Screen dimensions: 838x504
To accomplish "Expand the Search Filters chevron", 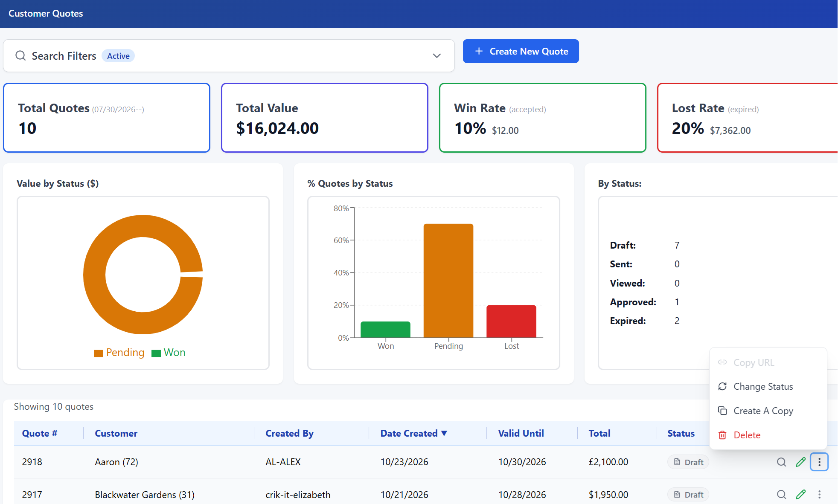I will point(436,56).
